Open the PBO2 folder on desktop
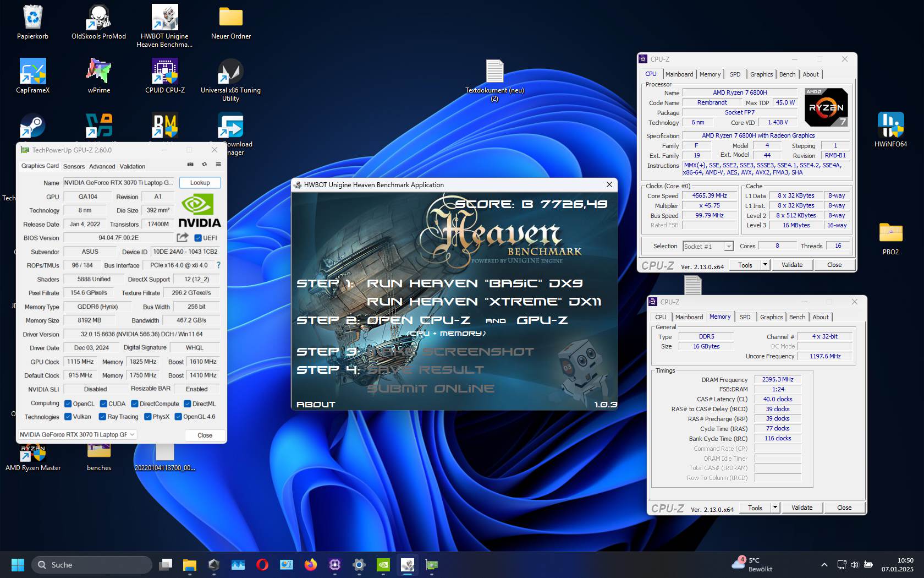Viewport: 924px width, 578px height. (890, 238)
